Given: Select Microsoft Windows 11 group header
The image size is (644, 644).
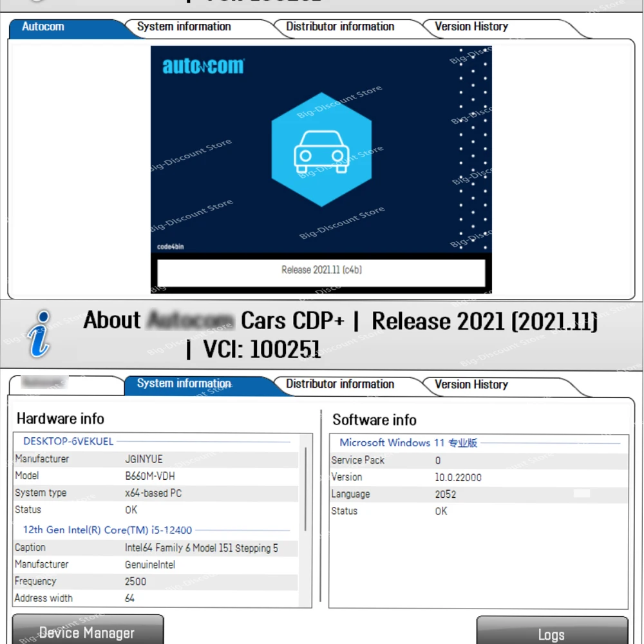Looking at the screenshot, I should (408, 443).
